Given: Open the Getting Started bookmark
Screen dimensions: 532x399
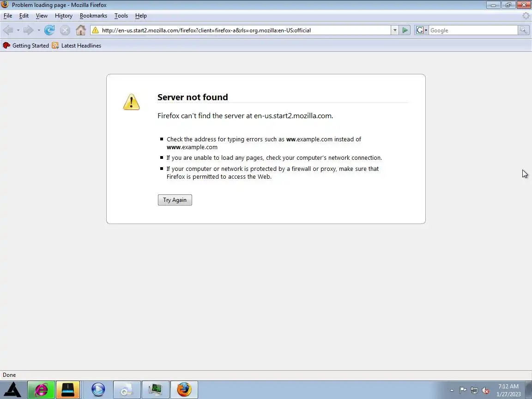Looking at the screenshot, I should coord(26,45).
